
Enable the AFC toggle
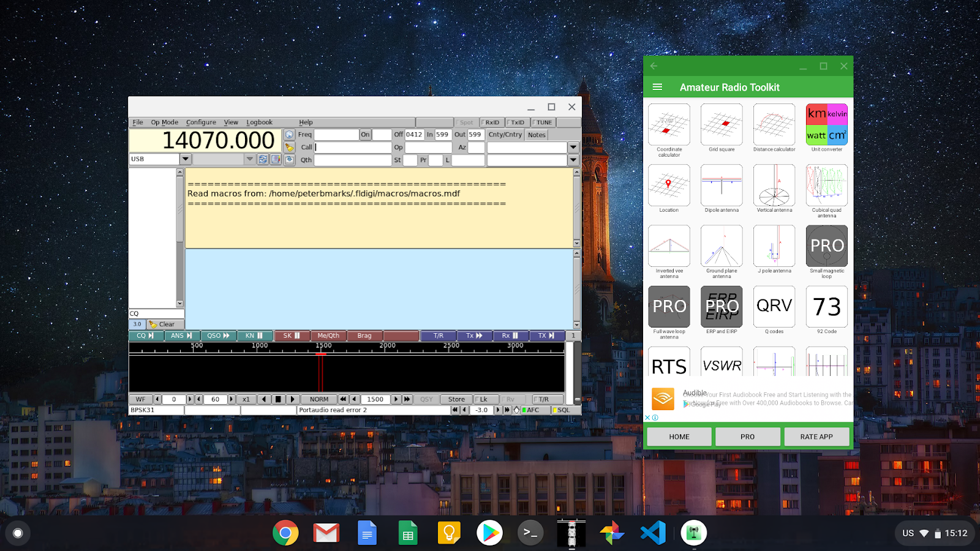point(532,410)
